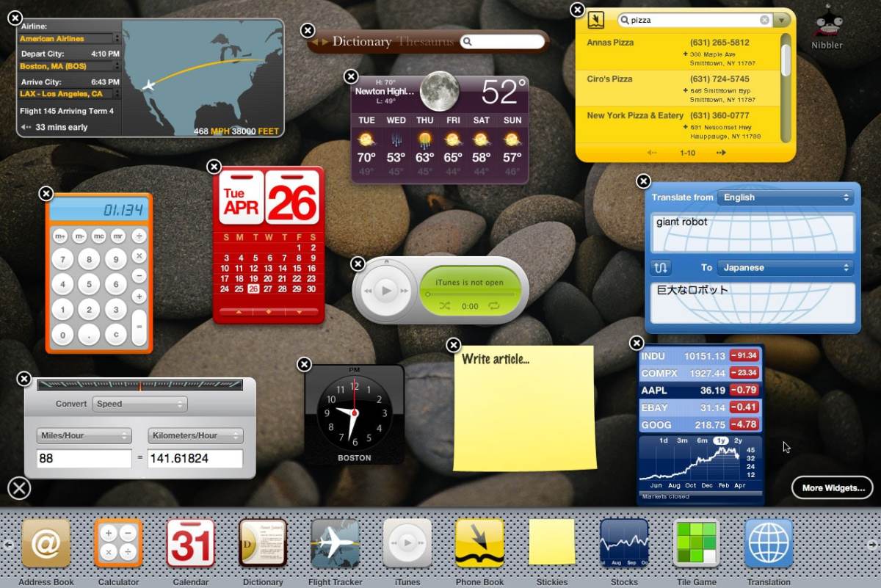Click the More Widgets button
The height and width of the screenshot is (588, 881).
click(x=832, y=487)
